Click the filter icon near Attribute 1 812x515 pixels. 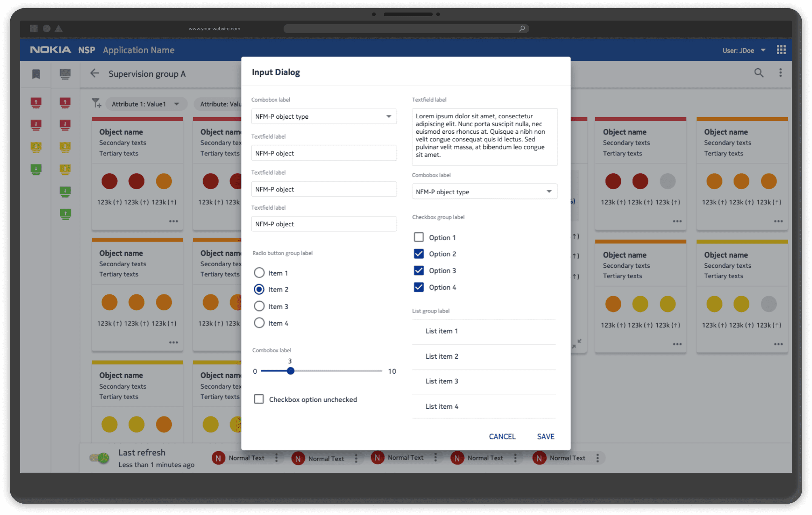[96, 104]
